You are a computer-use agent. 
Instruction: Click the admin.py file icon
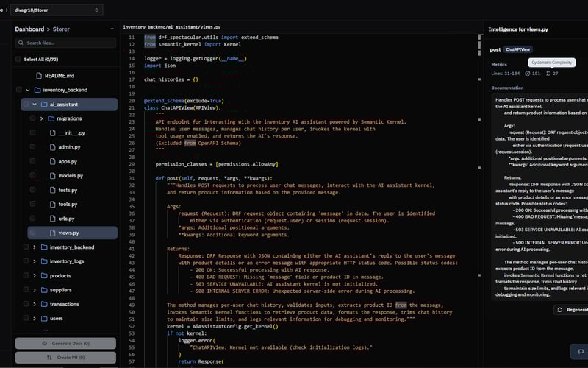[x=53, y=147]
